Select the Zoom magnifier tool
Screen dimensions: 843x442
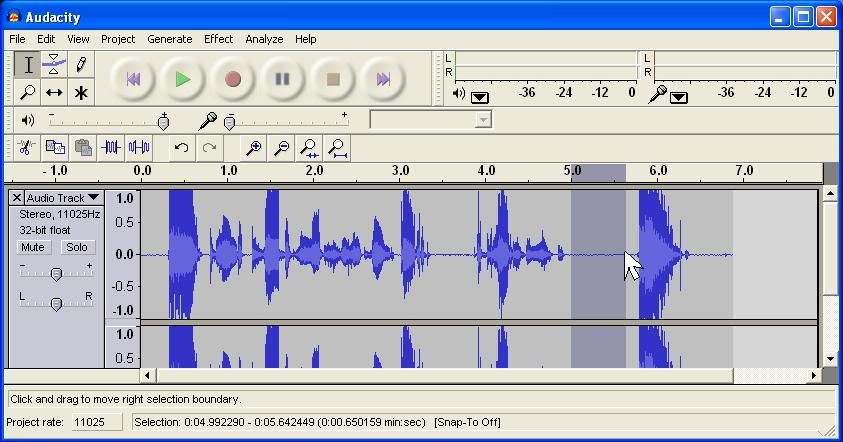tap(27, 92)
